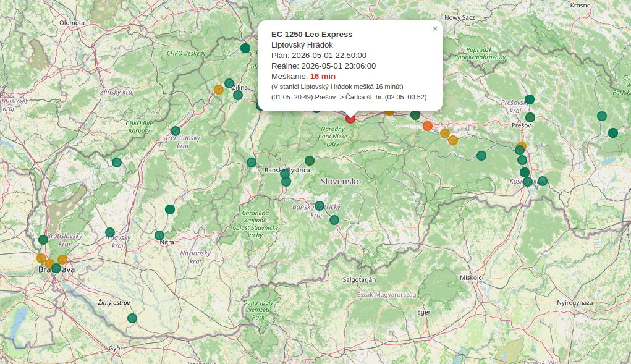Viewport: 631px width, 364px height.
Task: Click the red train marker under the popup
Action: point(350,118)
